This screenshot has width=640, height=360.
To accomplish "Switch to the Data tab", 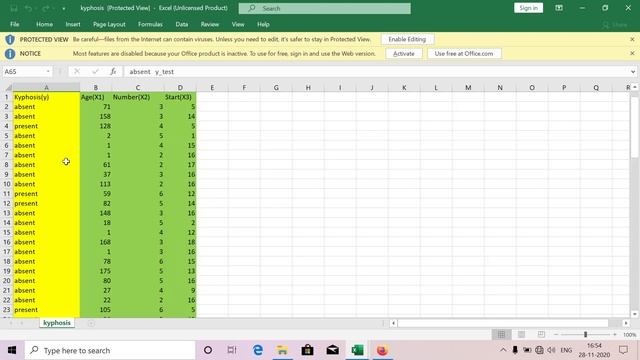I will click(182, 24).
